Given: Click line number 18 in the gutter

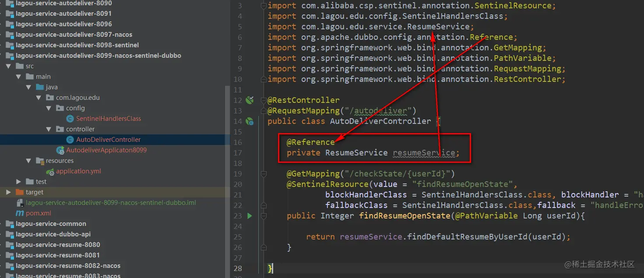Looking at the screenshot, I should (x=238, y=163).
